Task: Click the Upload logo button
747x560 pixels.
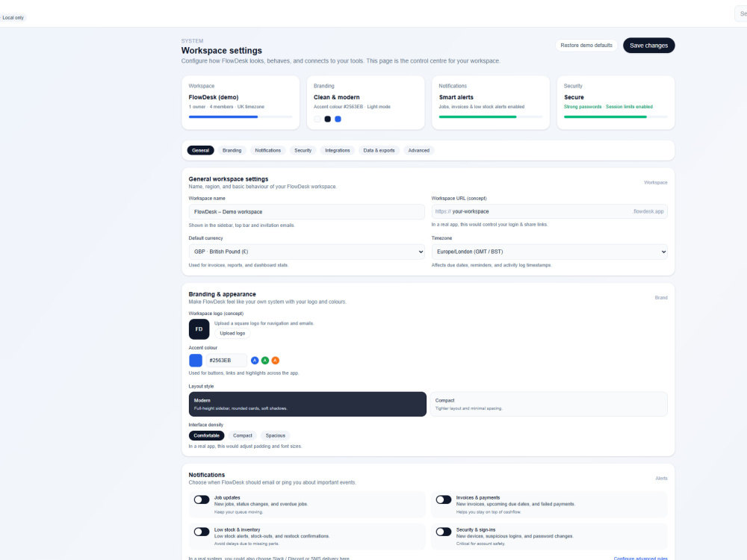Action: [232, 333]
